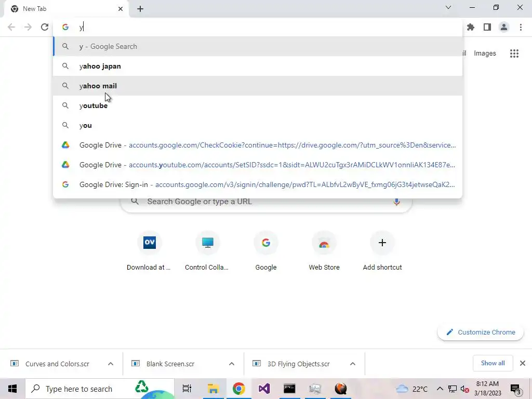Viewport: 532px width, 399px height.
Task: Open downloaded 'Blank Screen.scr' file
Action: (170, 364)
